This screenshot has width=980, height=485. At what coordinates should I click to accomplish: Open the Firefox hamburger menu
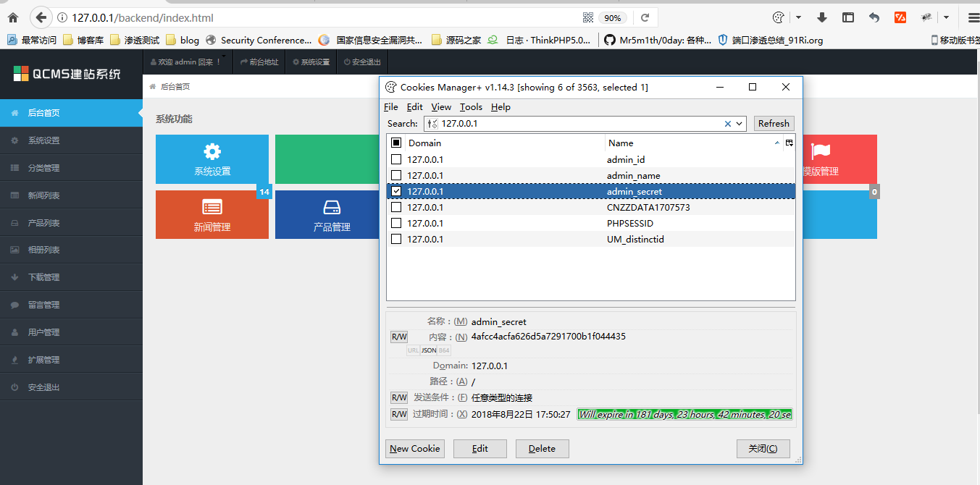(x=971, y=17)
